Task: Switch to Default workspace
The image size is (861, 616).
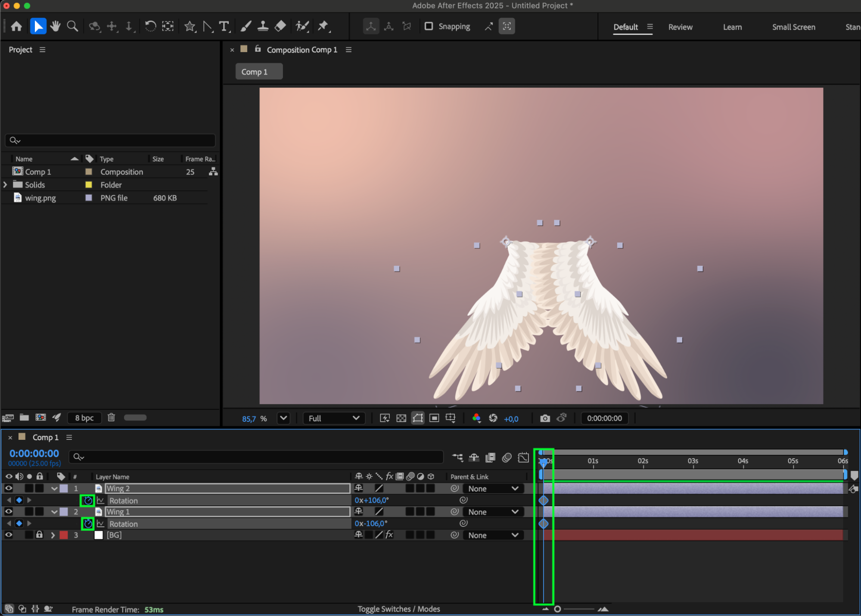Action: tap(625, 27)
